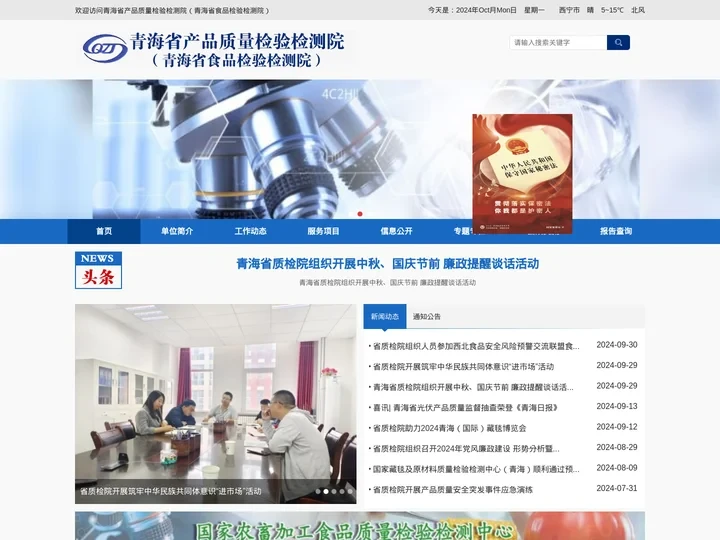
Task: Click the 星期一 weekday text
Action: (534, 10)
